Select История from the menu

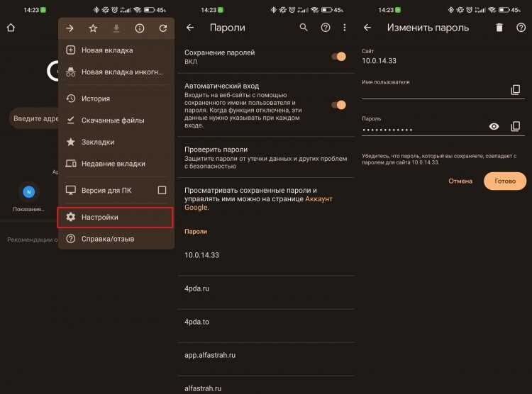coord(116,98)
